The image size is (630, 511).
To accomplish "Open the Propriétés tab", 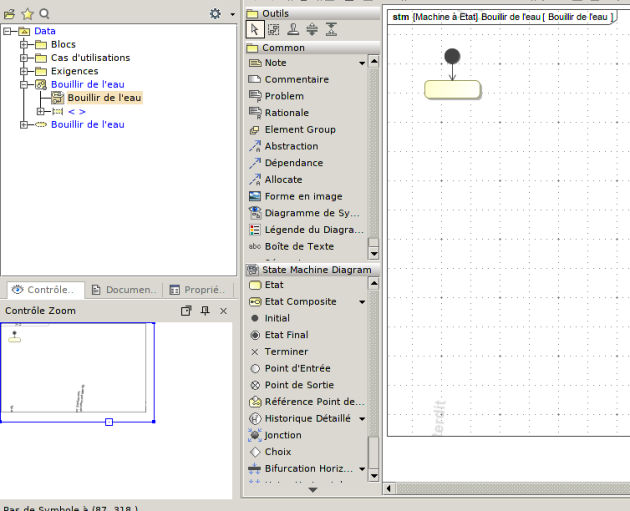I will click(x=196, y=290).
